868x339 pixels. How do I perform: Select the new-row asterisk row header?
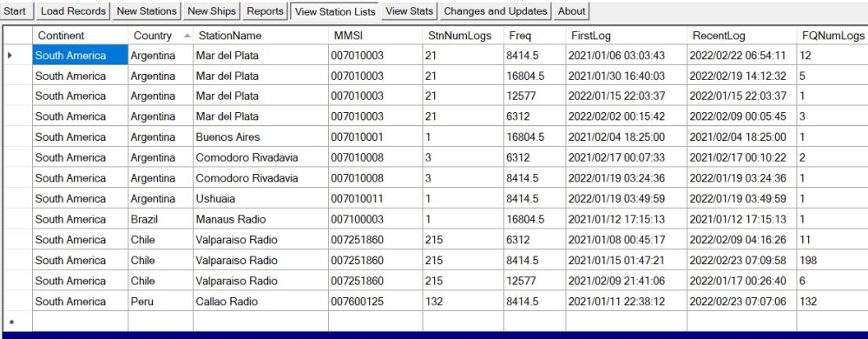coord(11,322)
